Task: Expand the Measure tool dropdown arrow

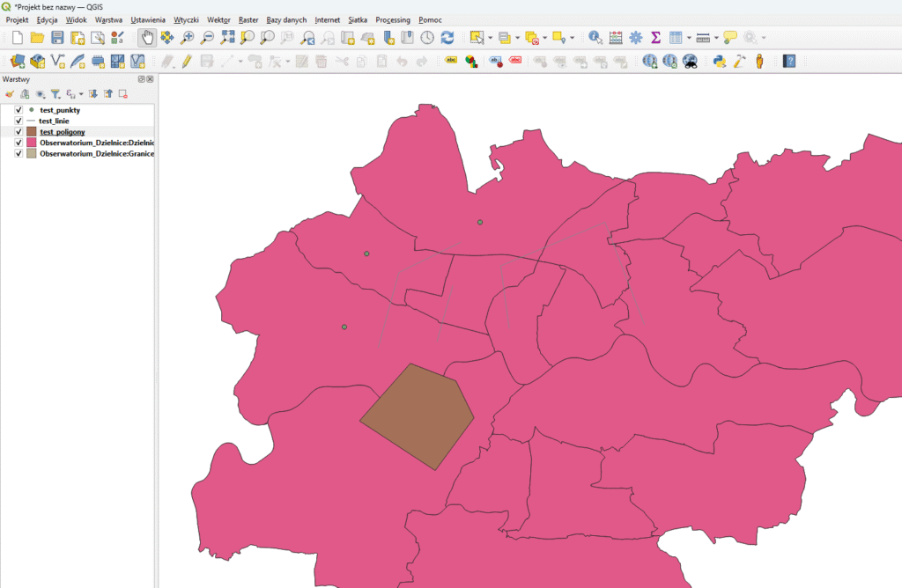Action: click(716, 38)
